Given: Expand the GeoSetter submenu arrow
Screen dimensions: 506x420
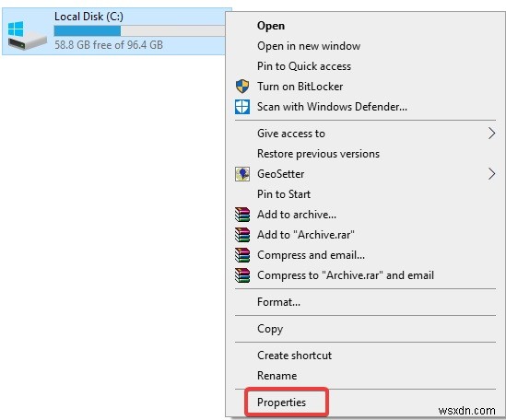Looking at the screenshot, I should point(491,174).
